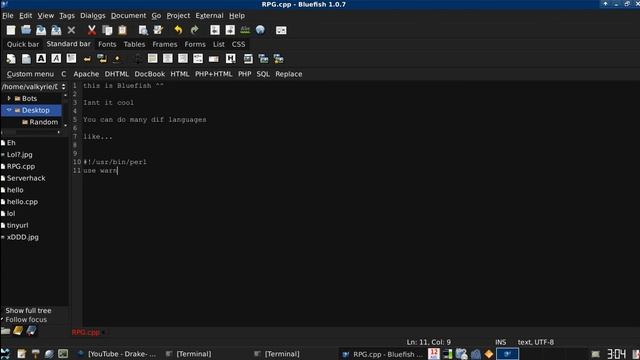
Task: Insert a paragraph with the Standard bar icon
Action: 71,58
